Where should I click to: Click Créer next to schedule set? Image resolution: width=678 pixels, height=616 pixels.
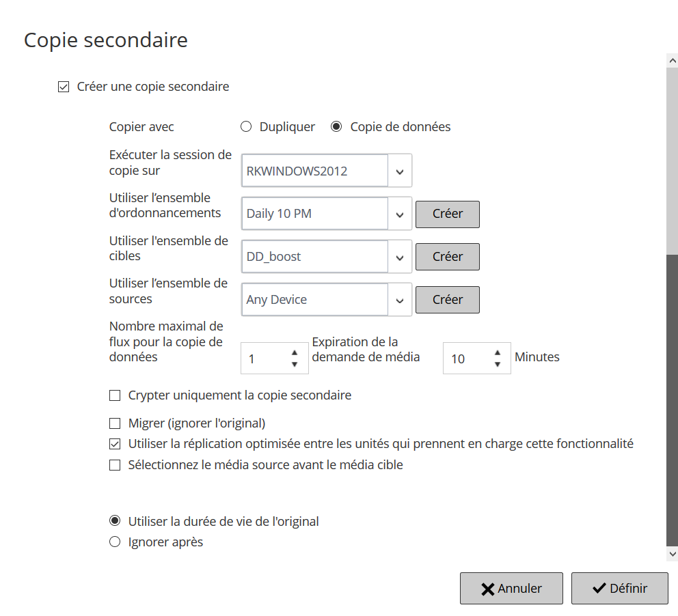pyautogui.click(x=448, y=214)
